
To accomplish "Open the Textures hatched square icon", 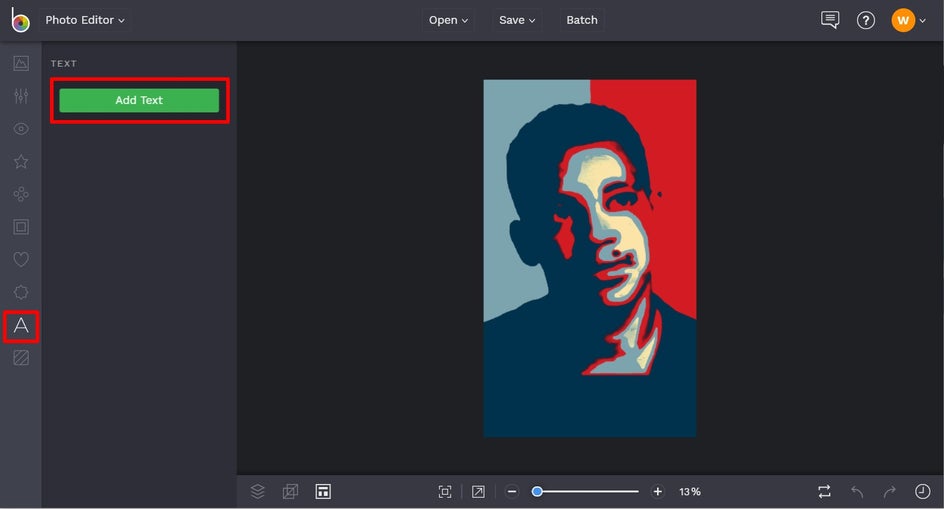I will [21, 358].
